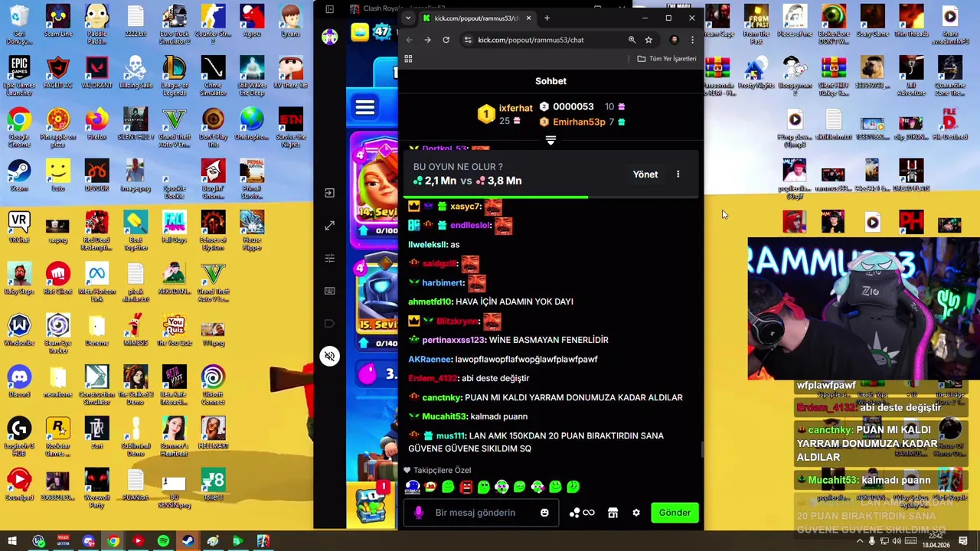Click the Yönet prediction button

click(x=645, y=174)
